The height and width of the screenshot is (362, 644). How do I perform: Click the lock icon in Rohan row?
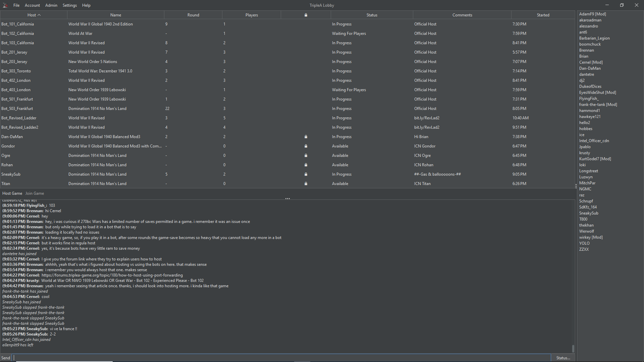pyautogui.click(x=306, y=165)
